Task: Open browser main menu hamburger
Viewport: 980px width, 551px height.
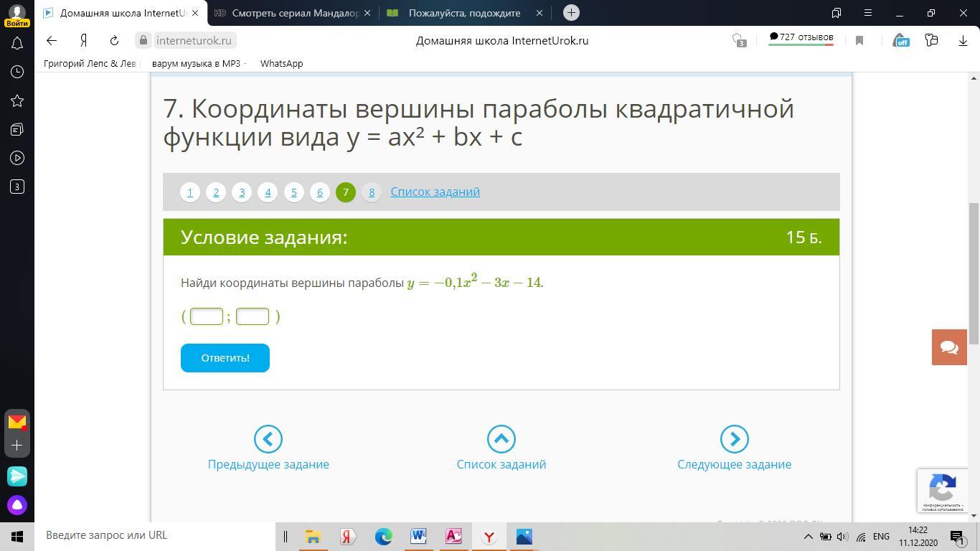Action: click(x=868, y=13)
